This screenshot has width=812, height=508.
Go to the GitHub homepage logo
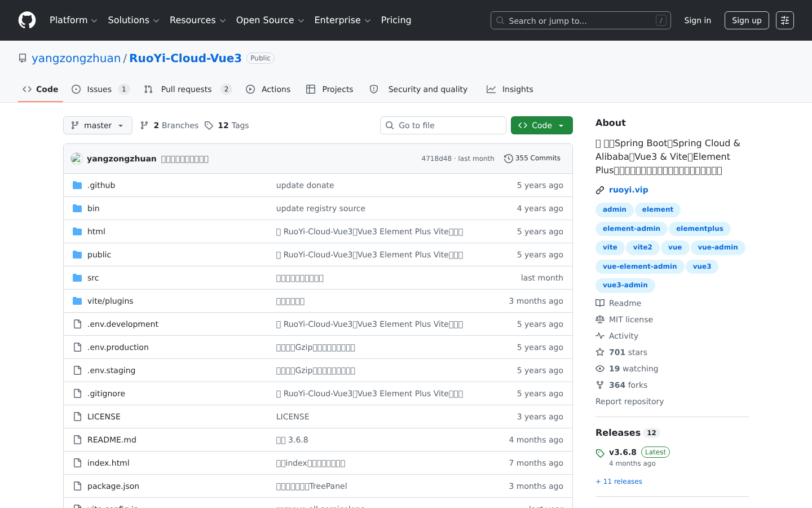click(x=27, y=20)
